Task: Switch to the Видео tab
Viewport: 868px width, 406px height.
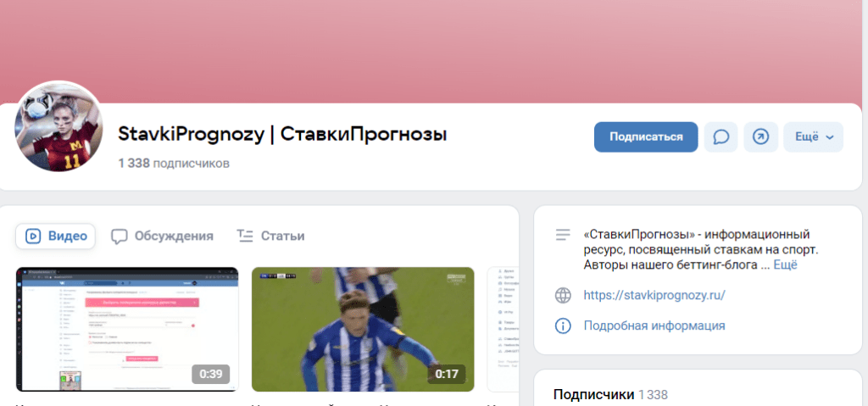Action: click(x=55, y=236)
